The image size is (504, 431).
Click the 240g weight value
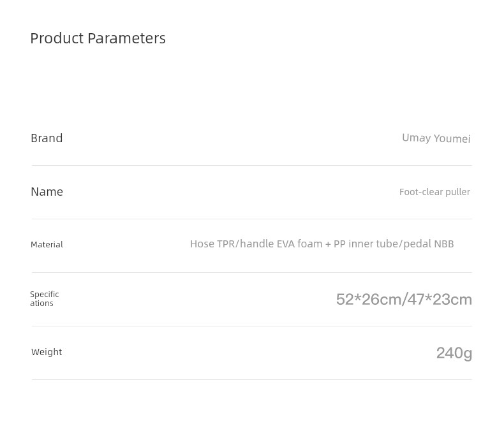point(454,353)
